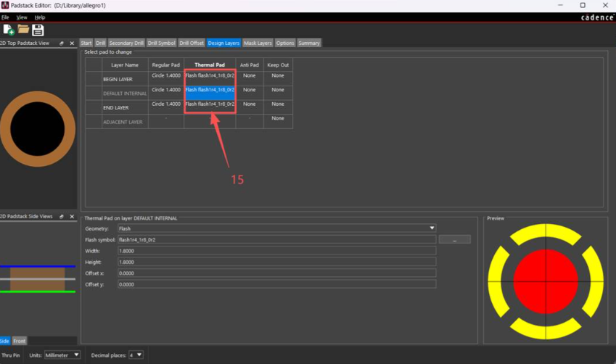Viewport: 616px width, 364px height.
Task: Select BEGIN LAYER thermal pad cell
Action: [210, 78]
